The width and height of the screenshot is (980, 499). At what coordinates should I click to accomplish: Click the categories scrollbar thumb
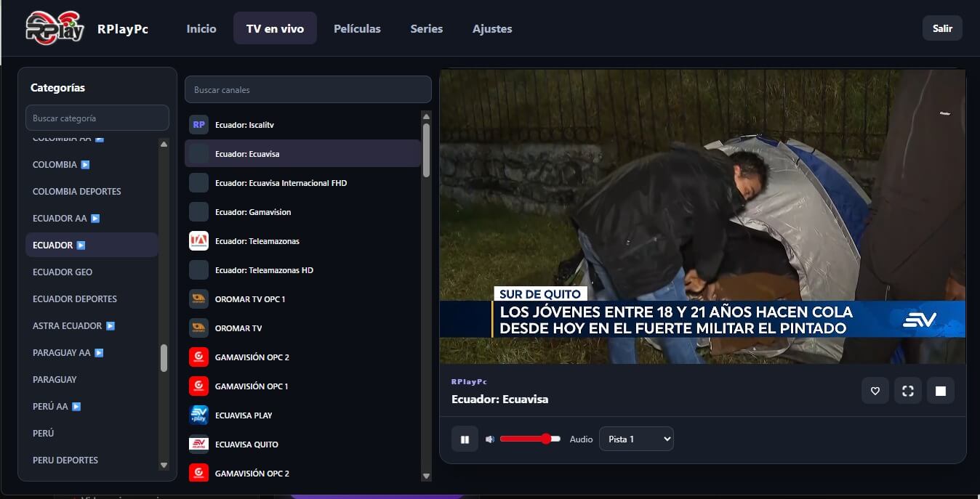[164, 358]
